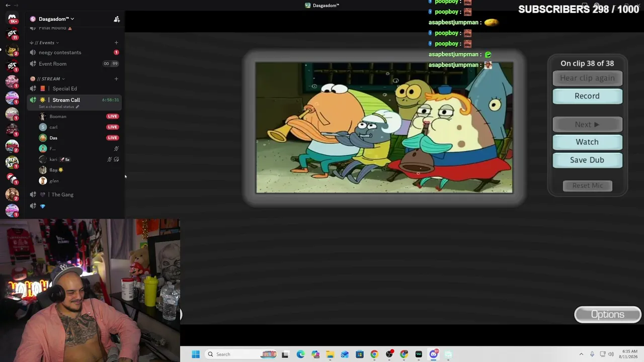Open Discord direct messages home icon
The width and height of the screenshot is (644, 362).
pos(12,19)
